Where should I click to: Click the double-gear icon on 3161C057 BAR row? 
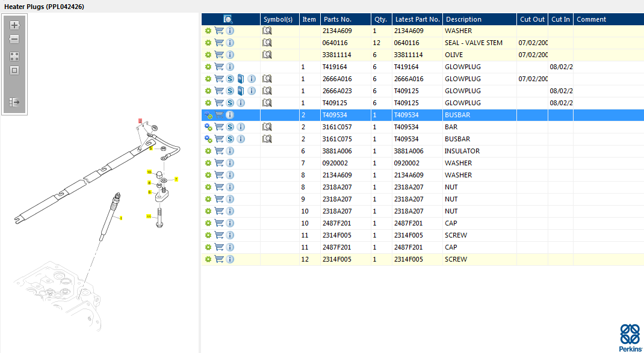point(208,127)
